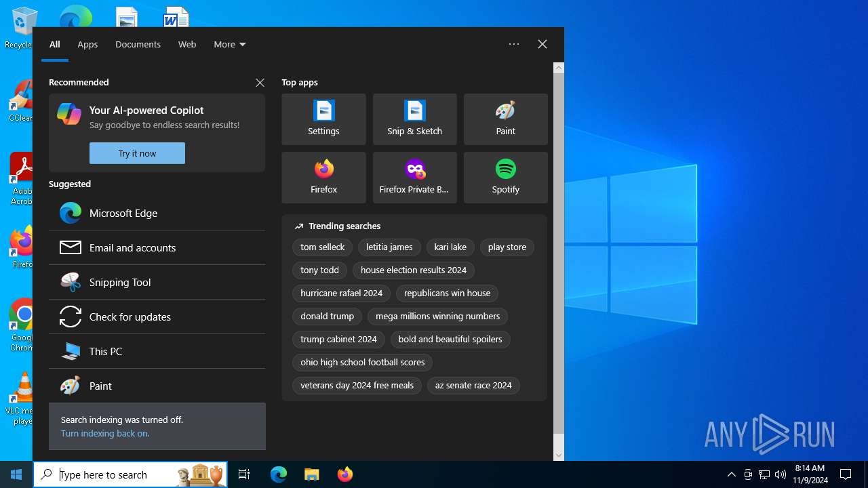
Task: Click Turn indexing back on link
Action: click(x=105, y=433)
